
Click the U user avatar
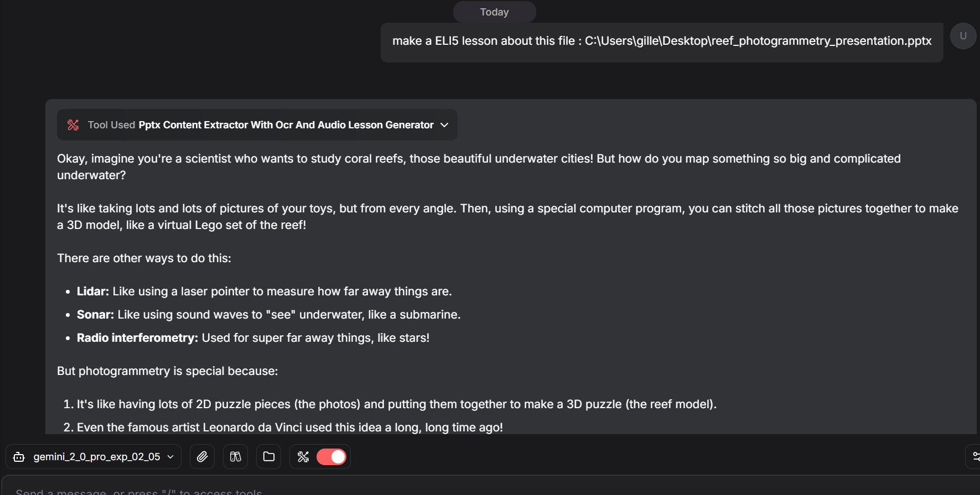[x=963, y=35]
